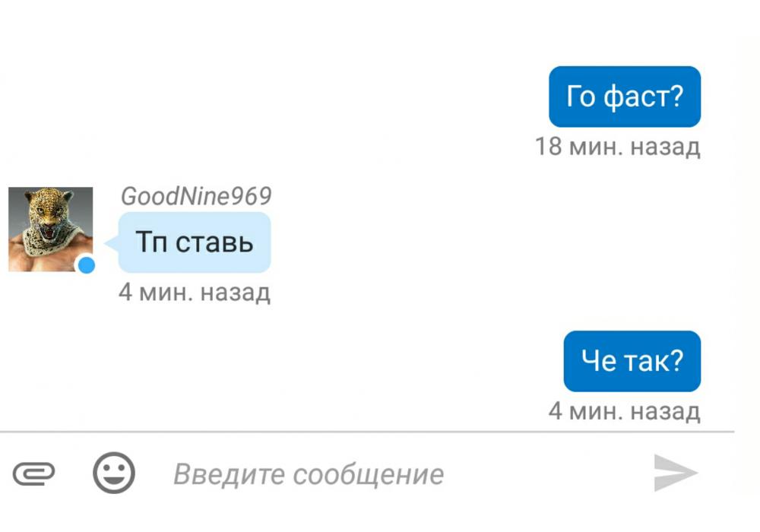Select the "Тп ставь" received message bubble

195,242
